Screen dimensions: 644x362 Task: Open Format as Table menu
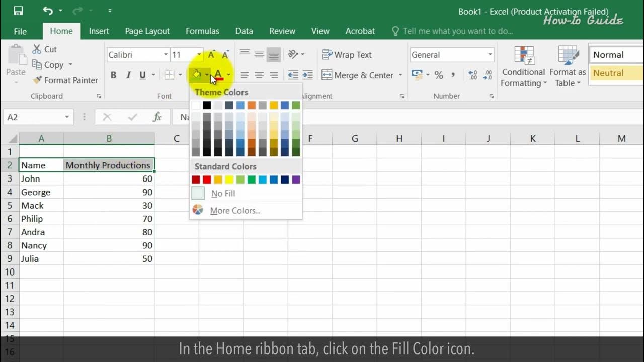(x=568, y=66)
